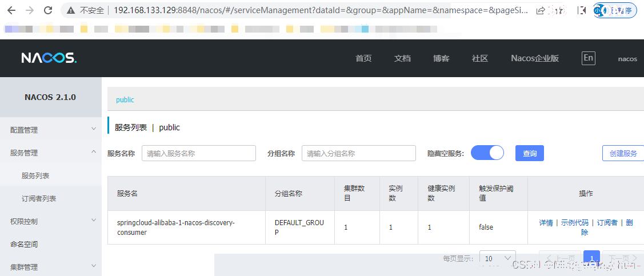Click the browser back arrow
The height and width of the screenshot is (276, 644).
11,10
